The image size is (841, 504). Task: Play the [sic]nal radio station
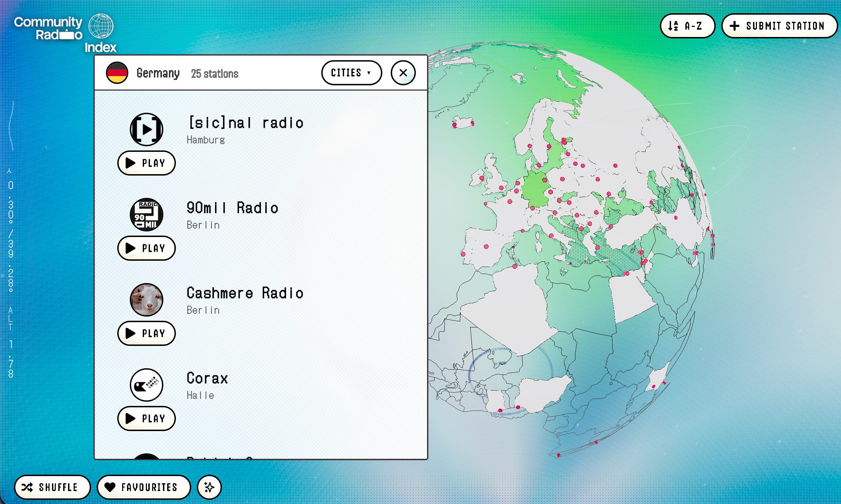[x=147, y=163]
